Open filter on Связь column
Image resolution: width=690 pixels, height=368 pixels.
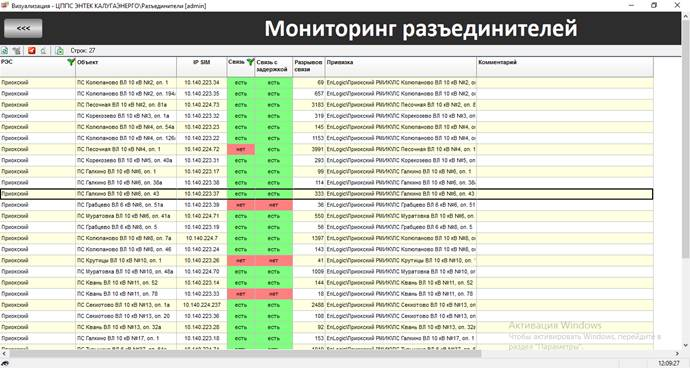point(250,62)
